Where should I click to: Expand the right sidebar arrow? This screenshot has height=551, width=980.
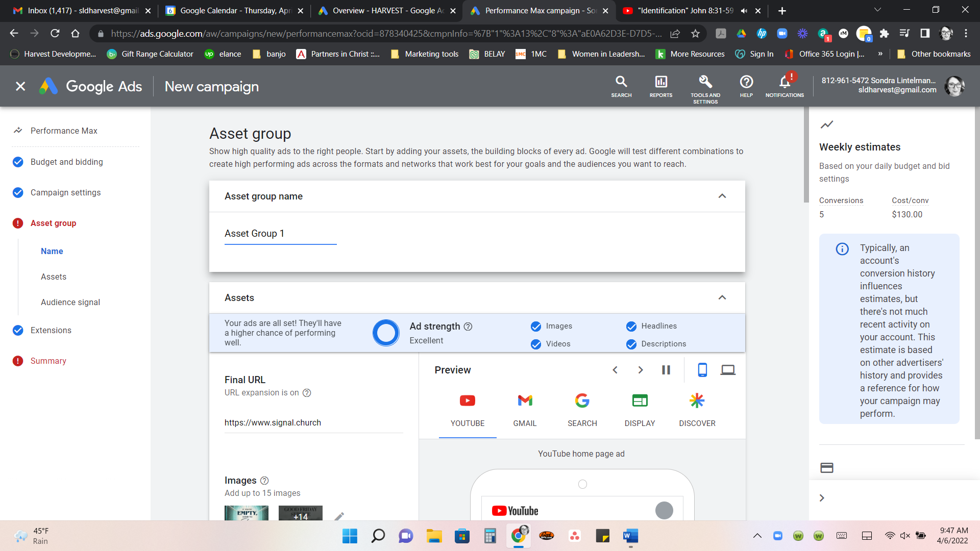[x=822, y=498]
